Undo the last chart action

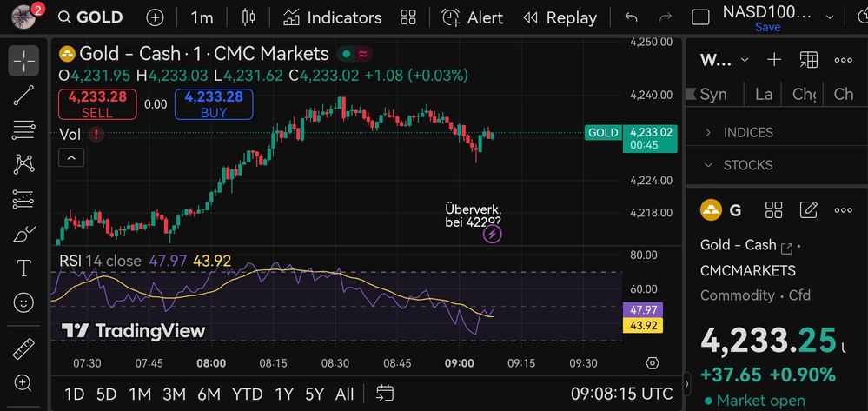pyautogui.click(x=631, y=17)
